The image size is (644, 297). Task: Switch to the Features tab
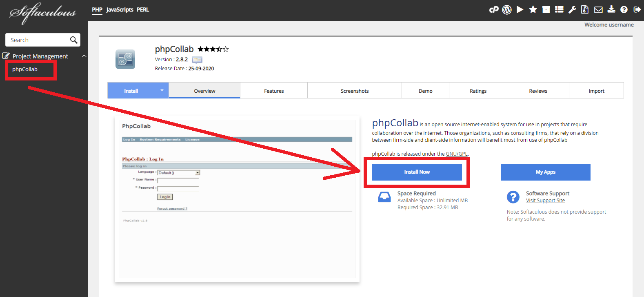point(274,91)
